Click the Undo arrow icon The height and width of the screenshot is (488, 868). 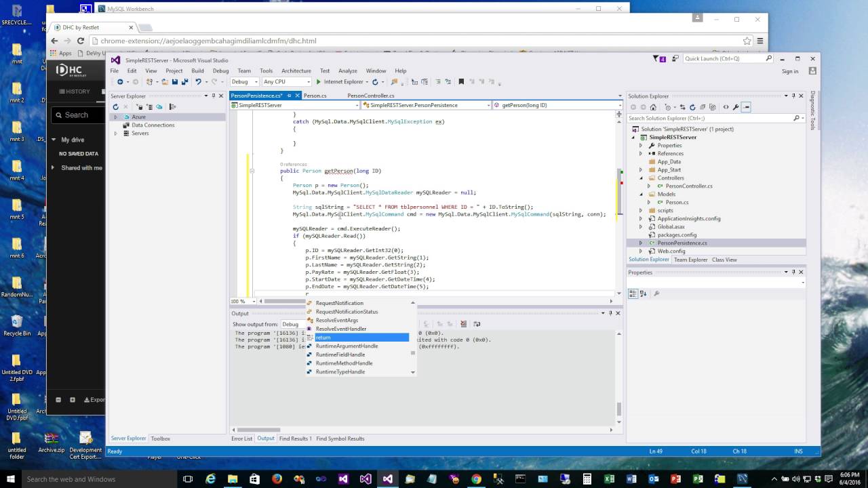[x=198, y=82]
